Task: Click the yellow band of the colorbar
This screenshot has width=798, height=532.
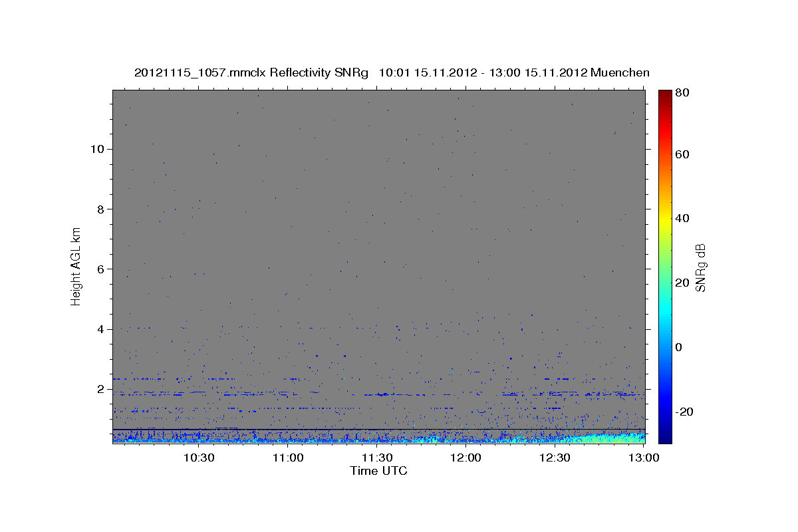Action: pos(665,219)
